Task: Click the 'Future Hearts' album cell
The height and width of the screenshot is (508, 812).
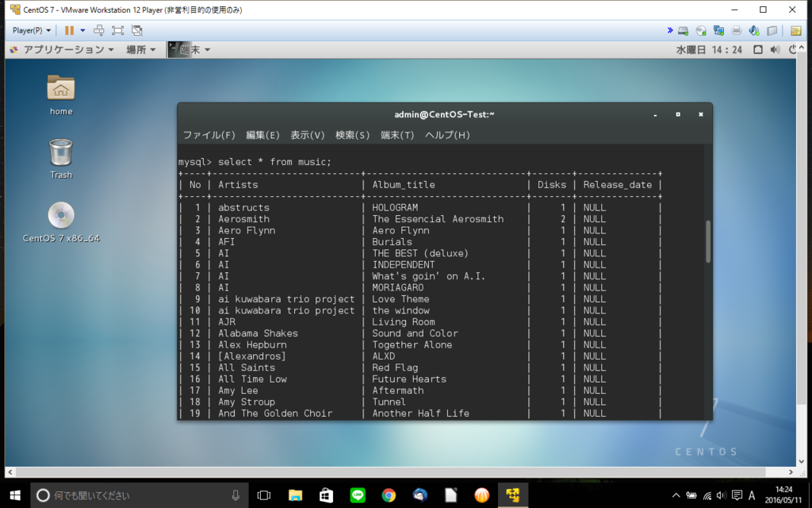Action: tap(409, 379)
